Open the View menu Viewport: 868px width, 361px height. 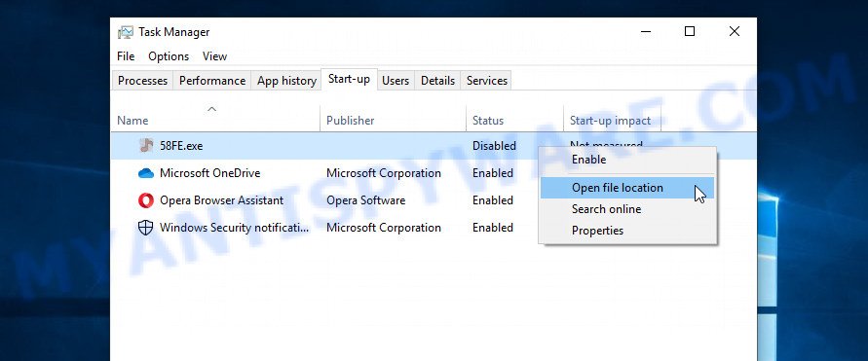tap(214, 56)
